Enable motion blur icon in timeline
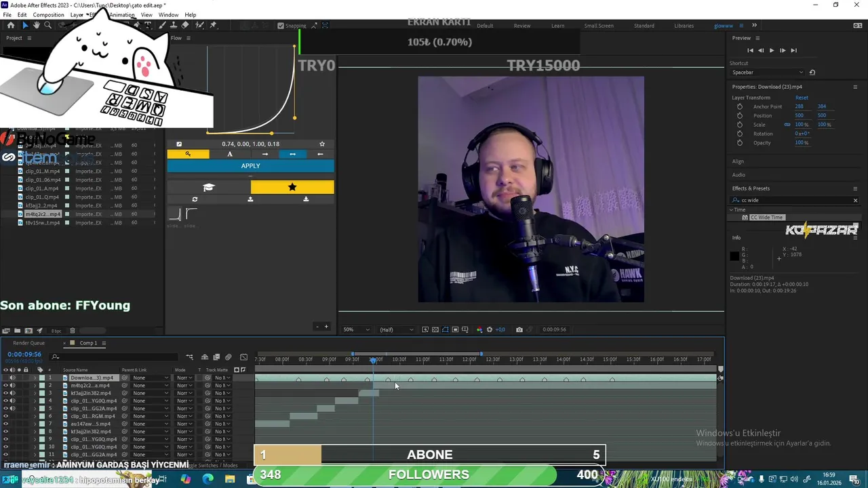 click(228, 357)
